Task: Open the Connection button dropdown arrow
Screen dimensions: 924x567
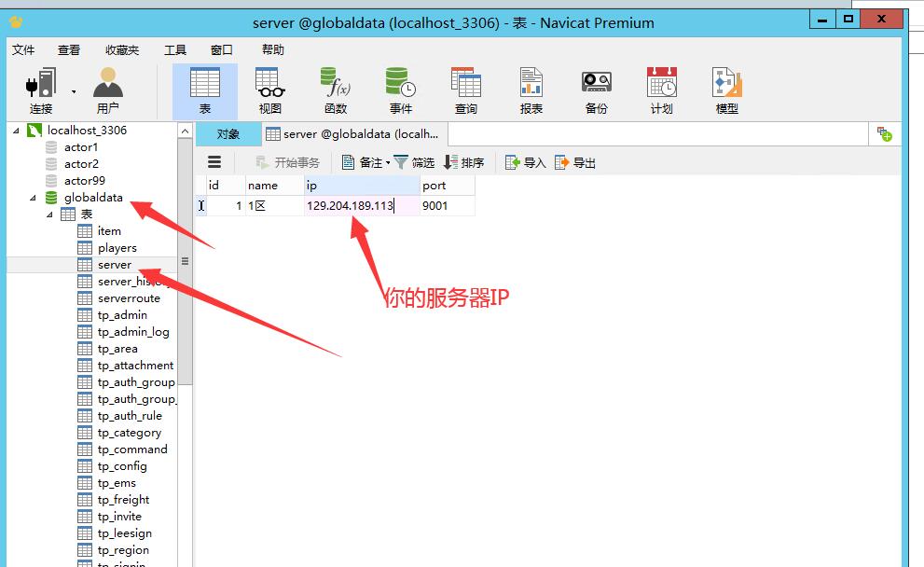Action: tap(74, 91)
